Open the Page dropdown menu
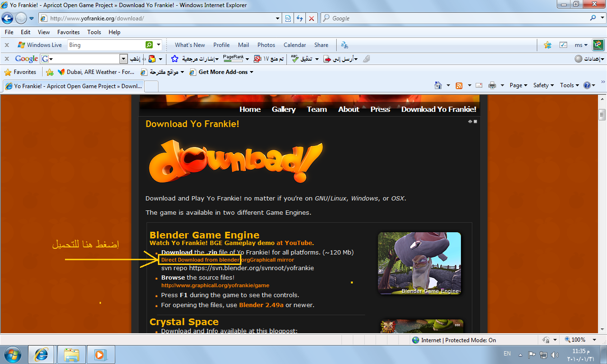 point(518,85)
